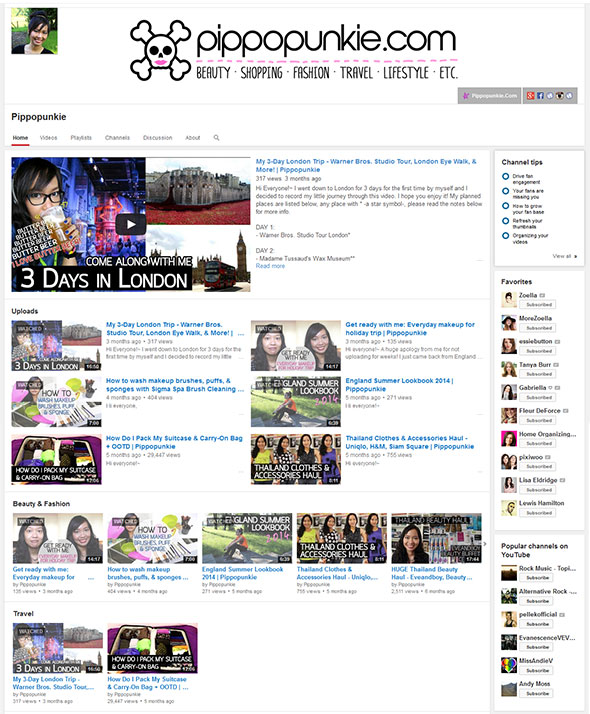Open 'HUGE Thailand Beauty Haul' title link

pyautogui.click(x=432, y=573)
